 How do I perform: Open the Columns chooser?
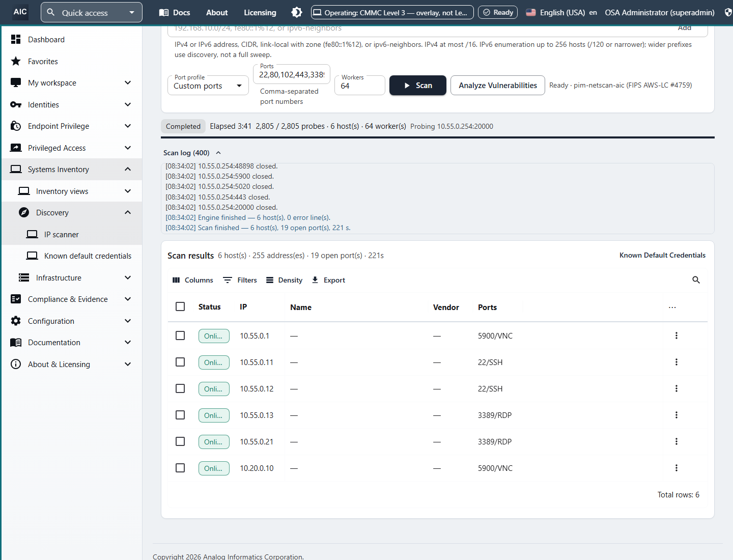click(192, 280)
